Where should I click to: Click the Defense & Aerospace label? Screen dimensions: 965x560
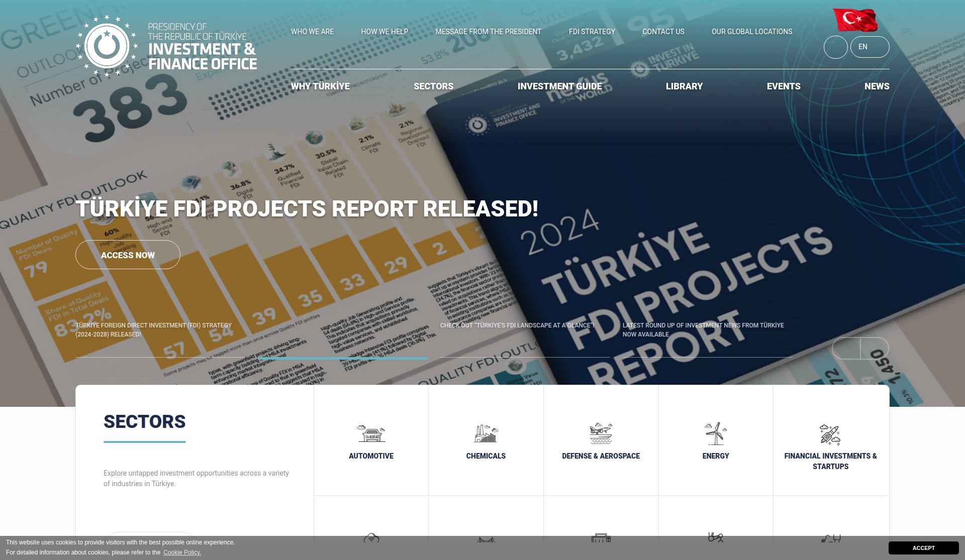(x=601, y=456)
